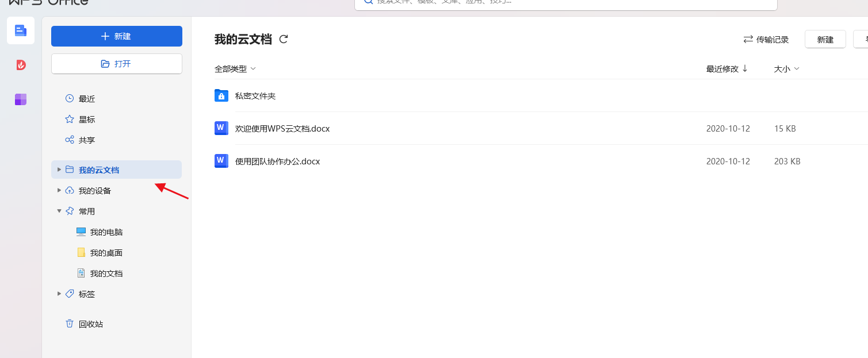
Task: Open the documents icon in left rail
Action: [x=21, y=30]
